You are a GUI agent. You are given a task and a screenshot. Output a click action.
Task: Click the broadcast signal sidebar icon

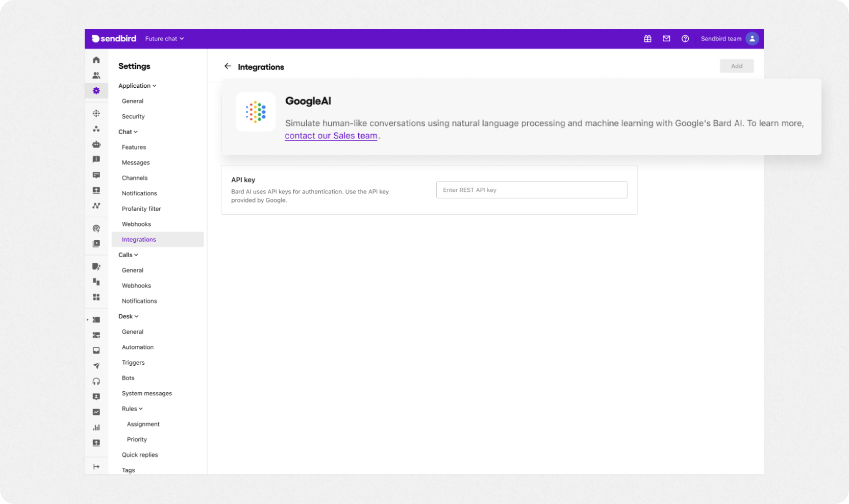point(96,229)
